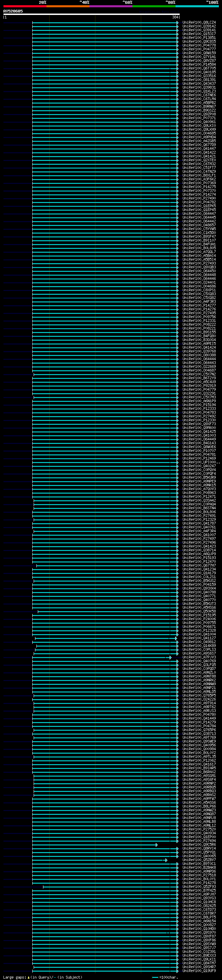Select hit UniRef100_P12329
222x980 pixels.
(x=199, y=520)
